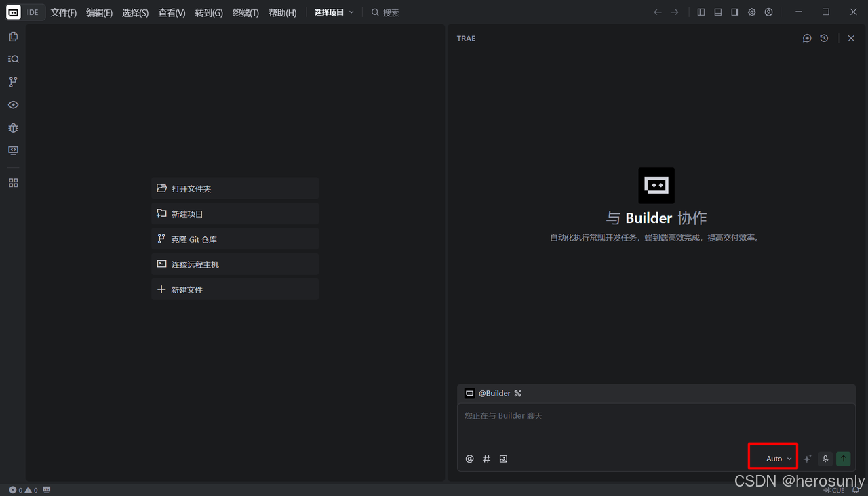Open the 查看(V) menu
The height and width of the screenshot is (496, 868).
tap(172, 12)
